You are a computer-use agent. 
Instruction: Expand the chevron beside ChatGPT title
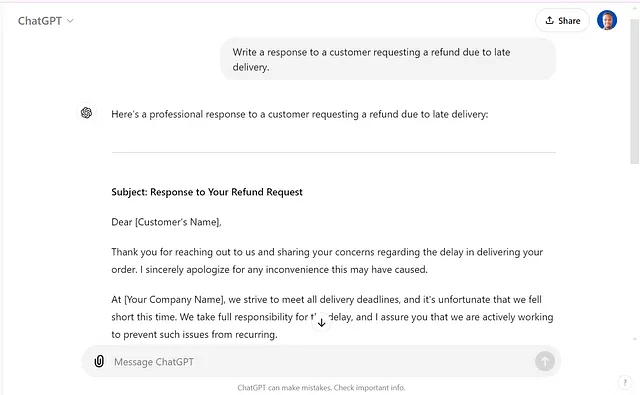click(70, 21)
